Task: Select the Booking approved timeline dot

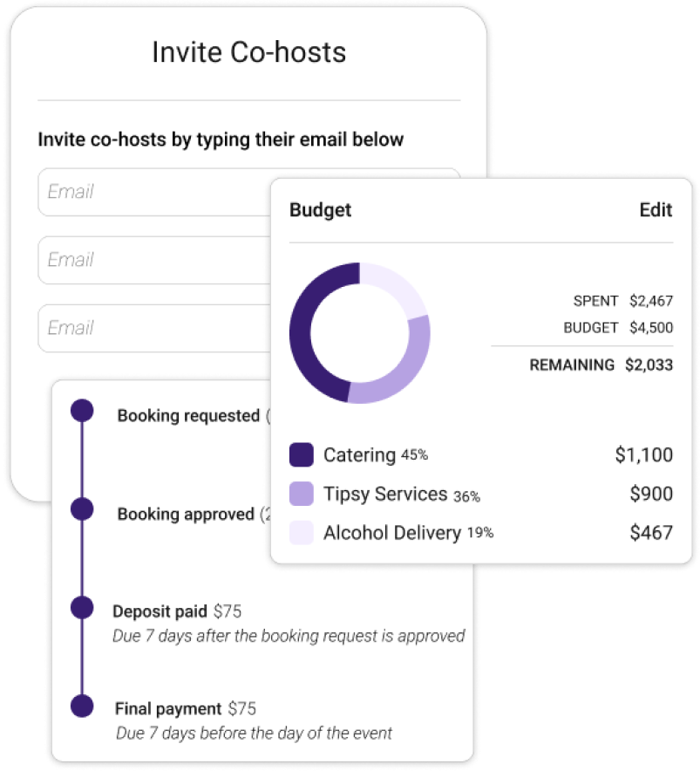Action: 82,509
